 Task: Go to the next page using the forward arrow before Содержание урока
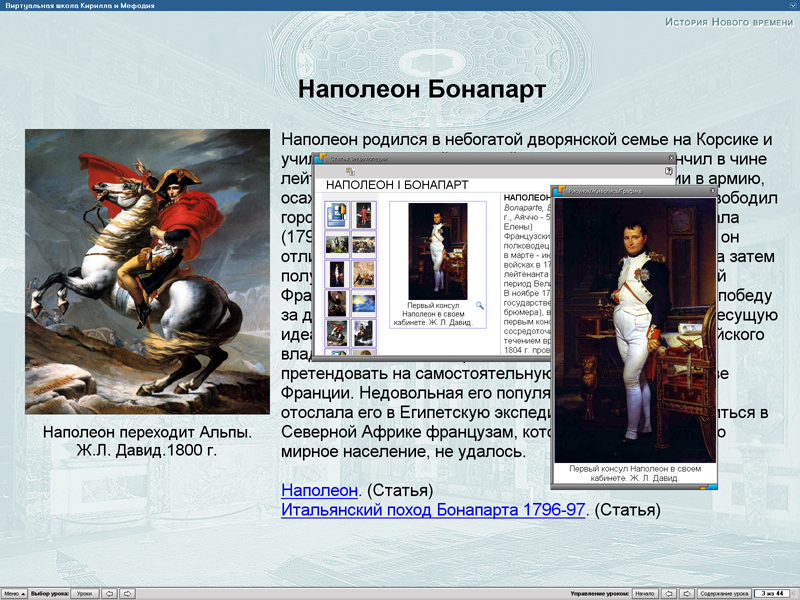(x=687, y=594)
